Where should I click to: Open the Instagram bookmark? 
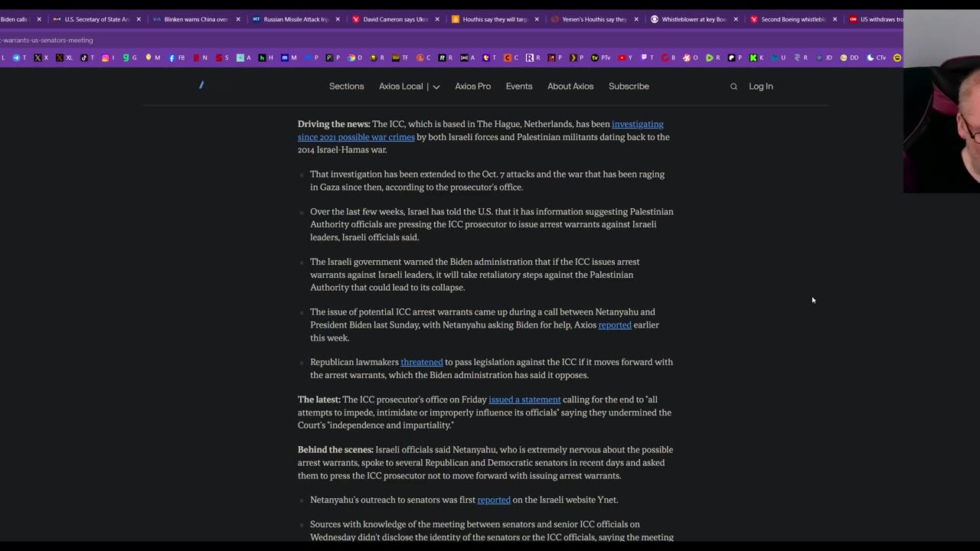coord(109,57)
